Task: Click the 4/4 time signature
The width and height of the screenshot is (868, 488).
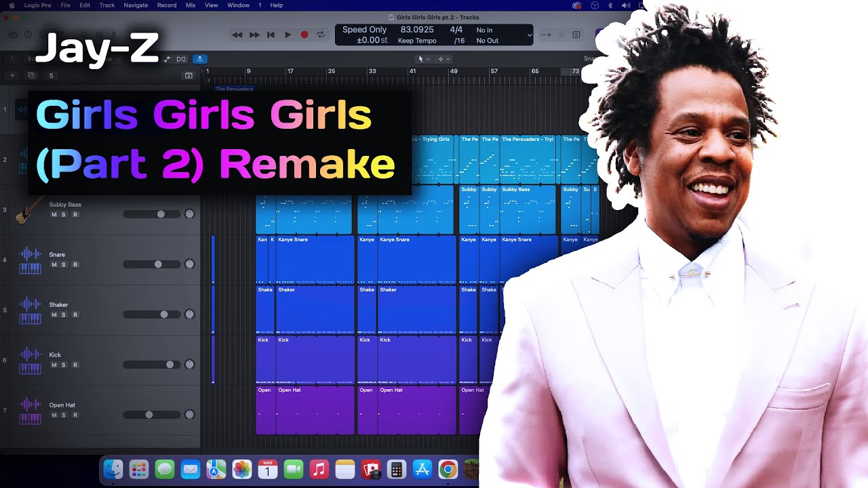Action: pyautogui.click(x=456, y=30)
